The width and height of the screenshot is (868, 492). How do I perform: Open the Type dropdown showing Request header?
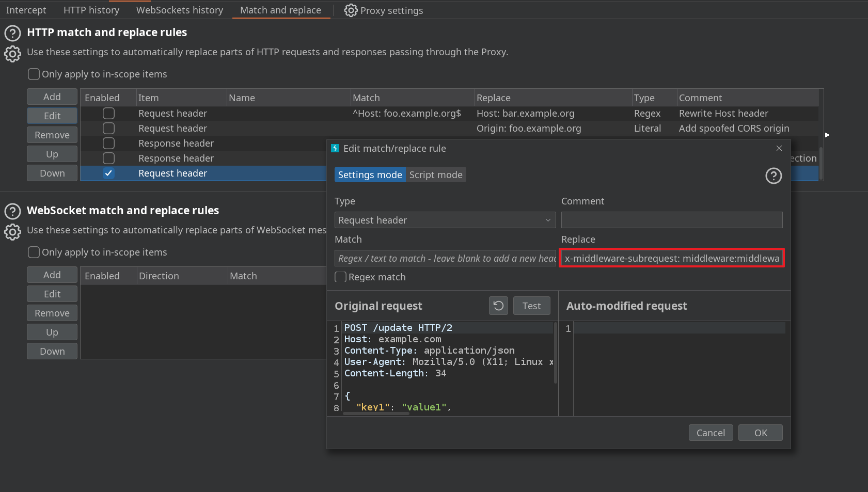445,220
